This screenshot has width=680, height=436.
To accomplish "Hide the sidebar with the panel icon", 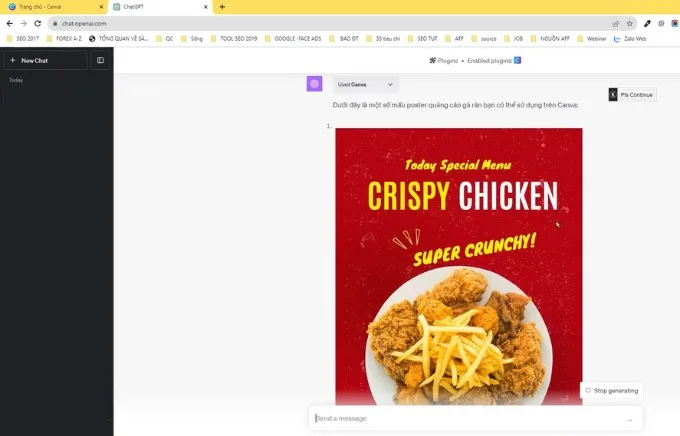I will [x=100, y=60].
